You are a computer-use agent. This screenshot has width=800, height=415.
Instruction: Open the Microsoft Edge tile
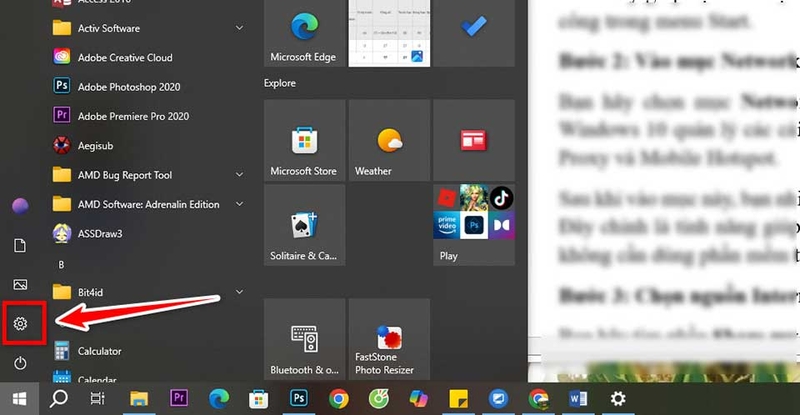point(305,33)
